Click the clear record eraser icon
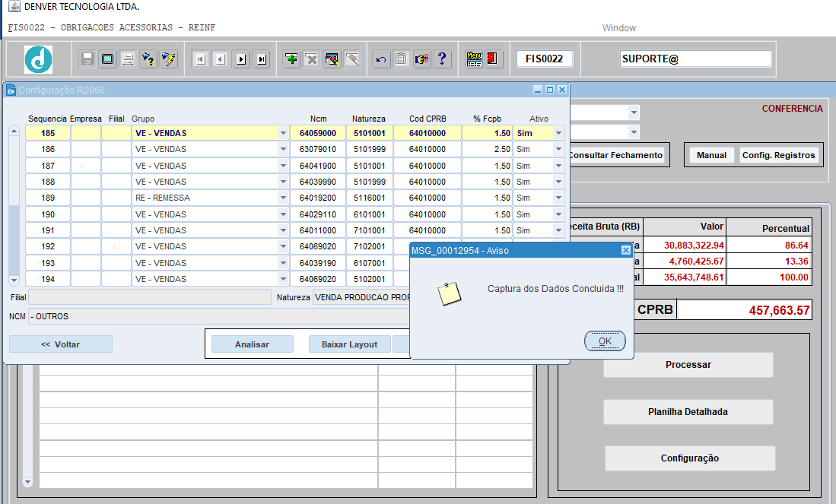Viewport: 836px width, 504px height. pyautogui.click(x=332, y=59)
